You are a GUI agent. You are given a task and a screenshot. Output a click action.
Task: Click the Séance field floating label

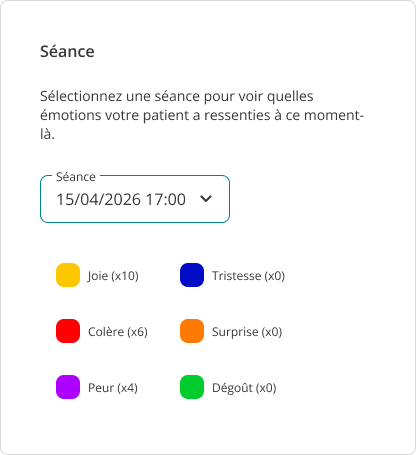(x=76, y=177)
